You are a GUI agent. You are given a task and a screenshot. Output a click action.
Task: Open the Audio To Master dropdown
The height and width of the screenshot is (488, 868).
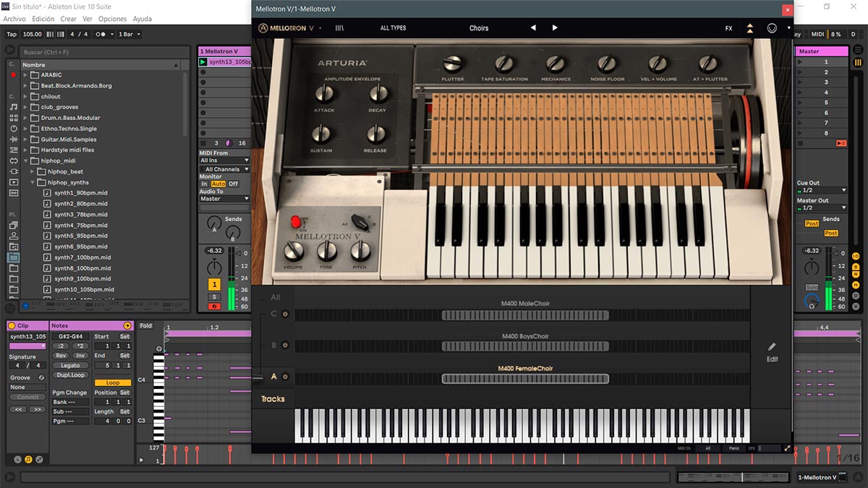coord(224,199)
